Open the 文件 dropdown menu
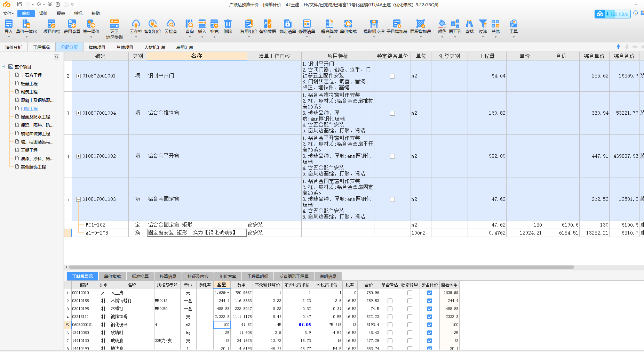The width and height of the screenshot is (644, 352). coord(8,14)
